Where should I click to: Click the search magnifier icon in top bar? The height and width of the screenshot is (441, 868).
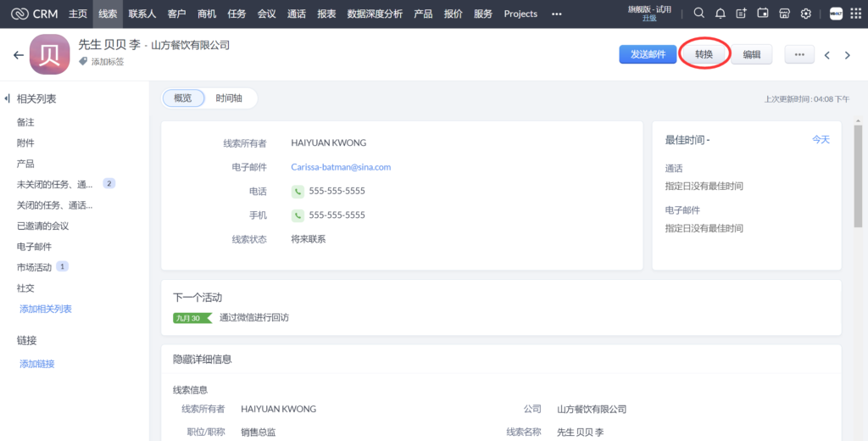click(699, 14)
